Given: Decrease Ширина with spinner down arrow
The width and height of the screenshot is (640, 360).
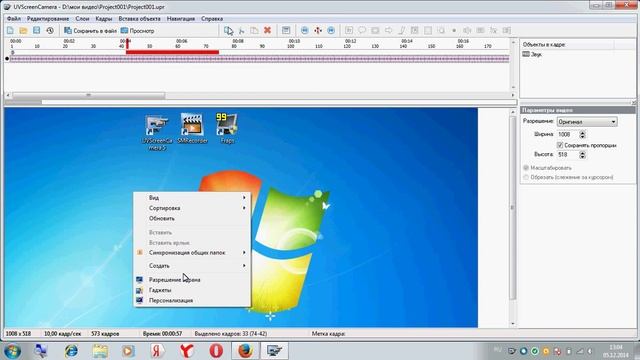Looking at the screenshot, I should coord(582,136).
